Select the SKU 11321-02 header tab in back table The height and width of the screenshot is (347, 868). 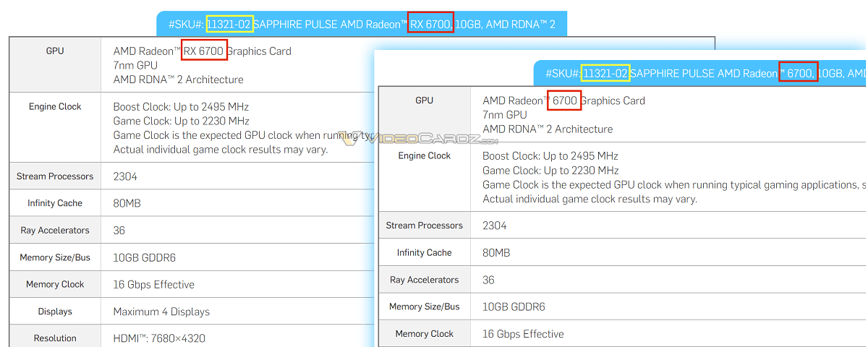362,24
